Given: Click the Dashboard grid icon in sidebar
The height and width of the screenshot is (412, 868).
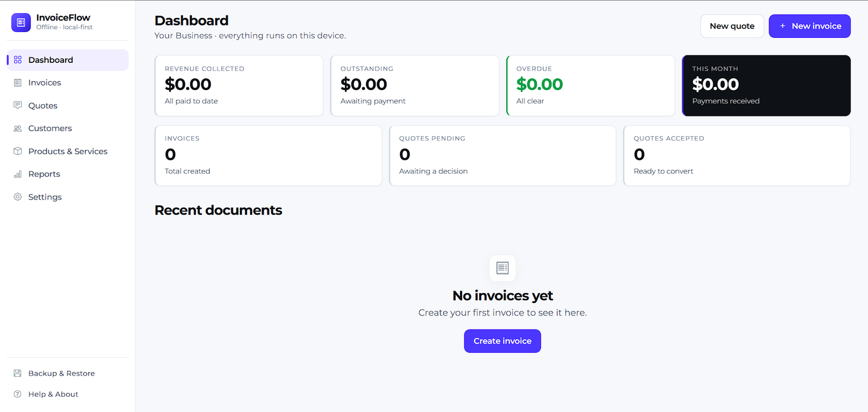Looking at the screenshot, I should pyautogui.click(x=18, y=60).
